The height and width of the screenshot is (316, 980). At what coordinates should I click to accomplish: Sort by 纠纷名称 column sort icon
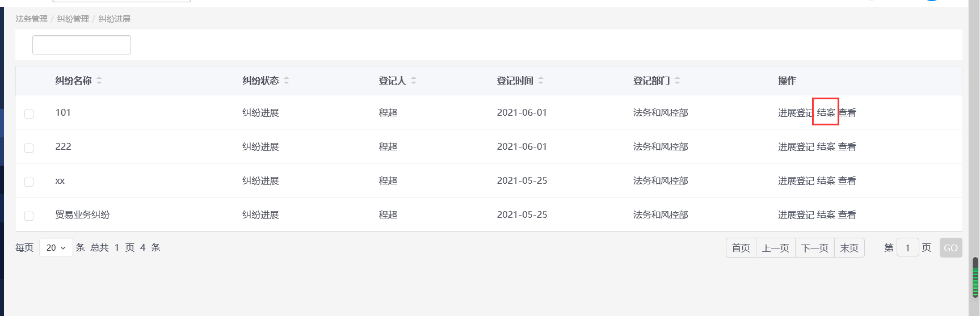pos(99,81)
